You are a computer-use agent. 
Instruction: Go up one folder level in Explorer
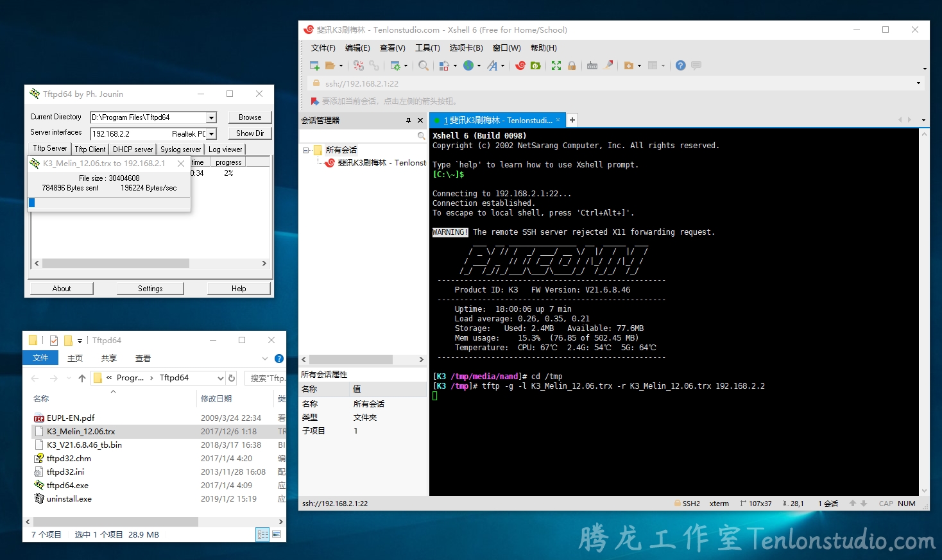click(82, 378)
